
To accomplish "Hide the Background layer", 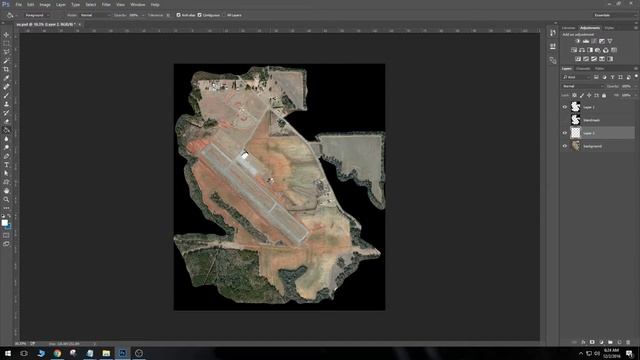I will click(x=565, y=146).
